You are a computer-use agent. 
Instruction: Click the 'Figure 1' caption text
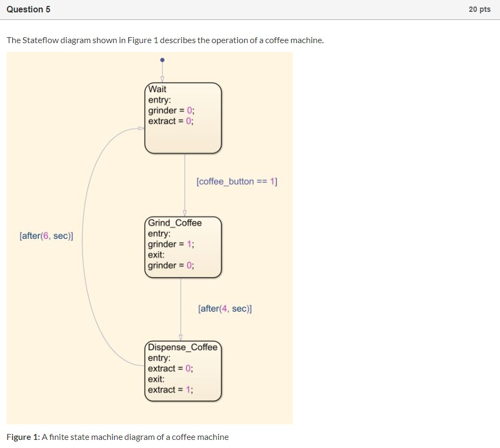pyautogui.click(x=118, y=437)
